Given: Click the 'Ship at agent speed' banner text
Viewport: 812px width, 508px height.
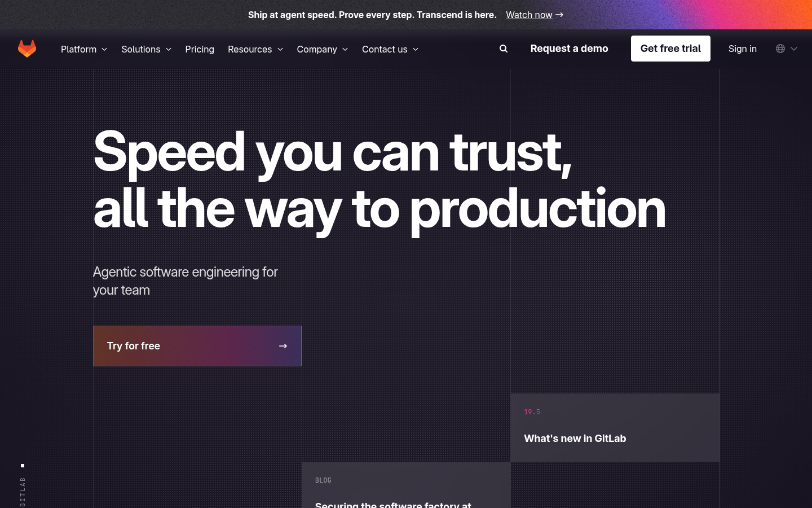Looking at the screenshot, I should [372, 15].
